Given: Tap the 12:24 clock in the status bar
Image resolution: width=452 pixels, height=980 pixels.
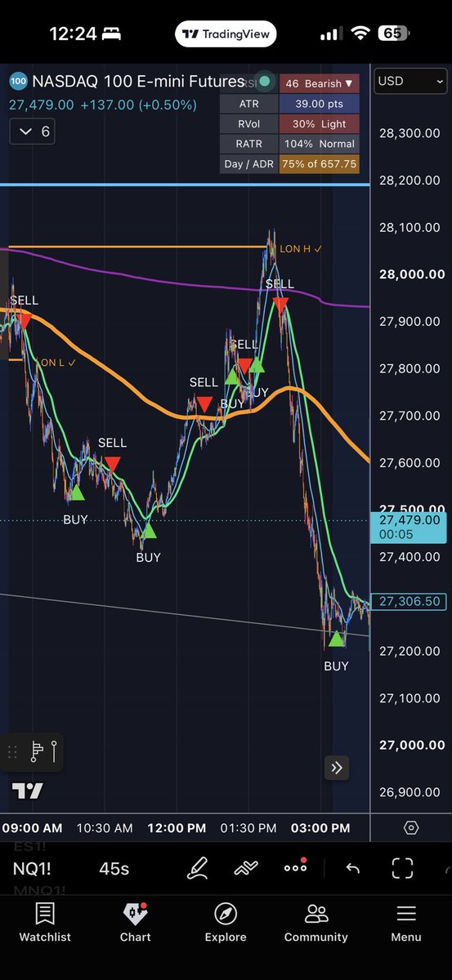Looking at the screenshot, I should [x=73, y=34].
